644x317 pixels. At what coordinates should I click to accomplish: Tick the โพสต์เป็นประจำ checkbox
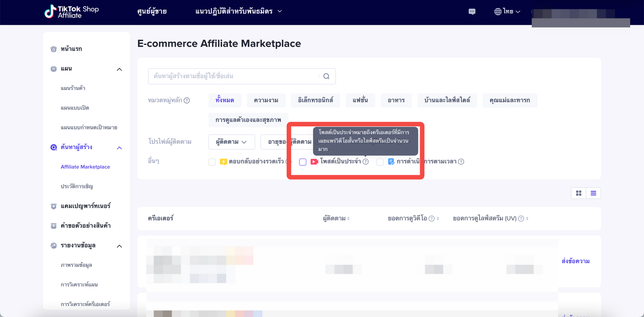pos(303,162)
